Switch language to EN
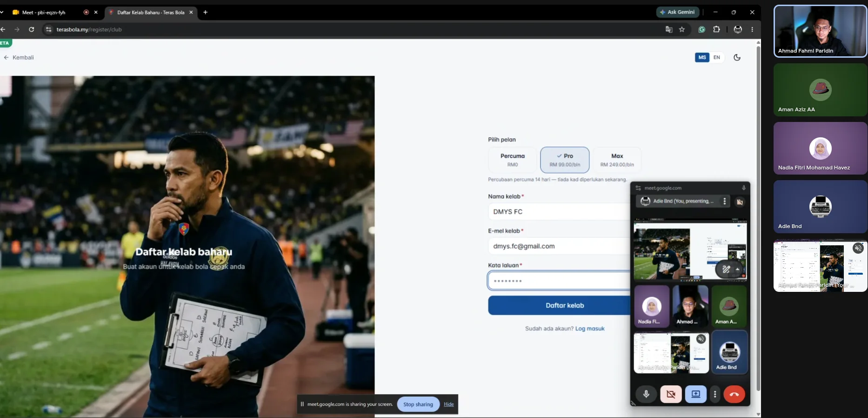This screenshot has width=868, height=418. [x=717, y=57]
